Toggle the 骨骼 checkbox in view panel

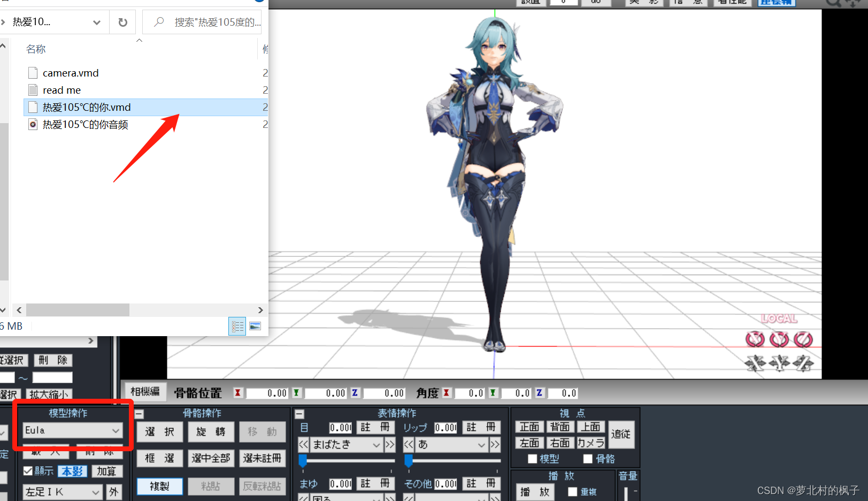point(588,459)
